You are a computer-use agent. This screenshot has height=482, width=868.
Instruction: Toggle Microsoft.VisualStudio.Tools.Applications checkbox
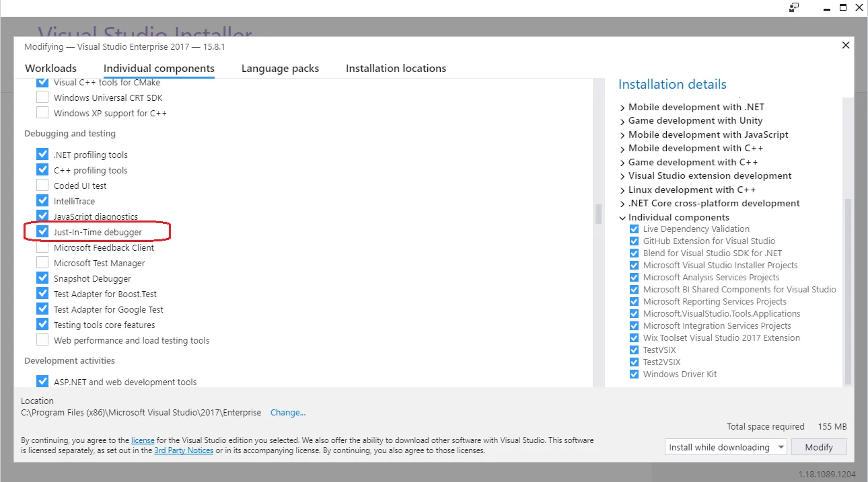[634, 314]
